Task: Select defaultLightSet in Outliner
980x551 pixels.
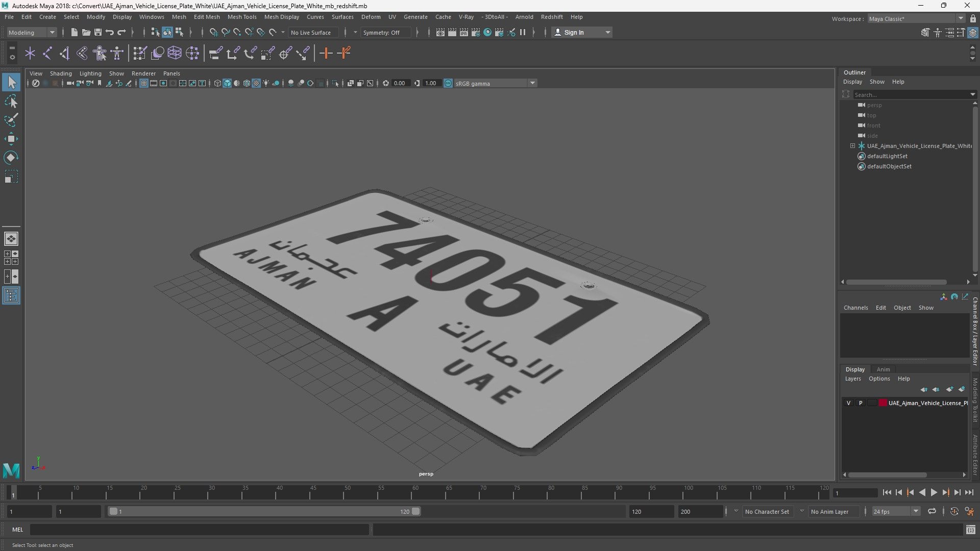Action: pos(887,156)
